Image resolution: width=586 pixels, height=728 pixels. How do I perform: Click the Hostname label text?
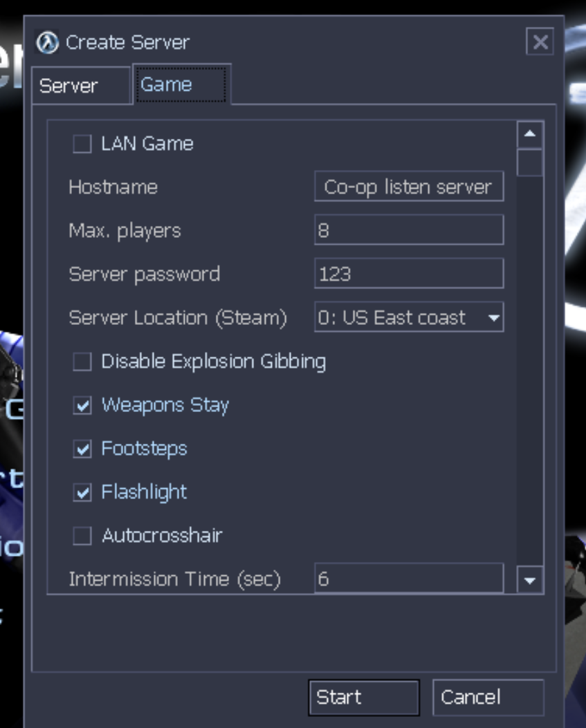113,187
